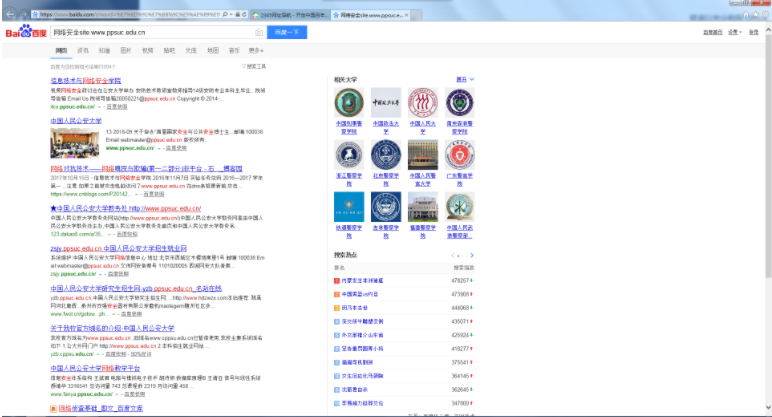The image size is (772, 417).
Task: Open the 关于我校官方域名的介绍 result link
Action: pyautogui.click(x=112, y=328)
